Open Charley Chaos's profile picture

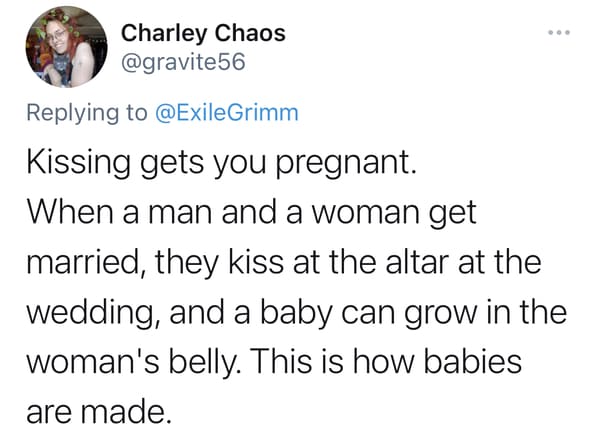click(x=66, y=47)
